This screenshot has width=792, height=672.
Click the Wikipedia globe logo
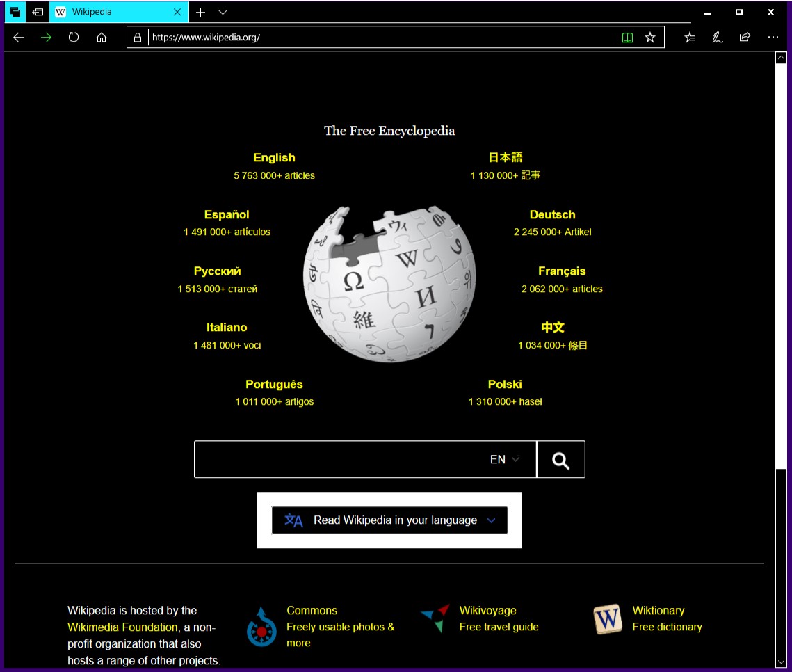coord(389,283)
